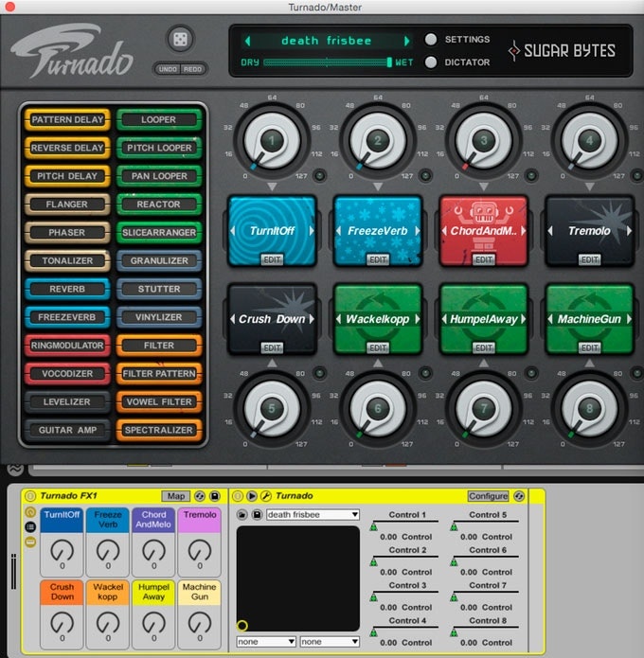Image resolution: width=644 pixels, height=658 pixels.
Task: Click the Freeze Verb macro dial
Action: 108,551
